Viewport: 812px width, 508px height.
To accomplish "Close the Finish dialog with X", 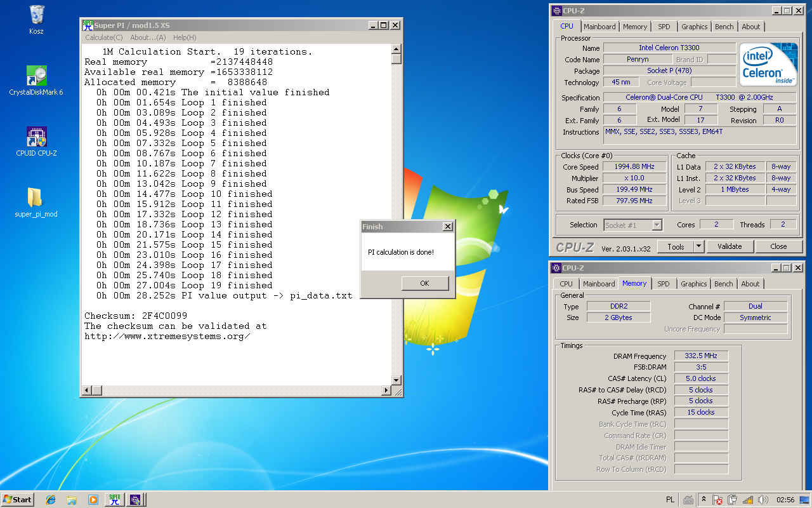I will click(x=447, y=227).
